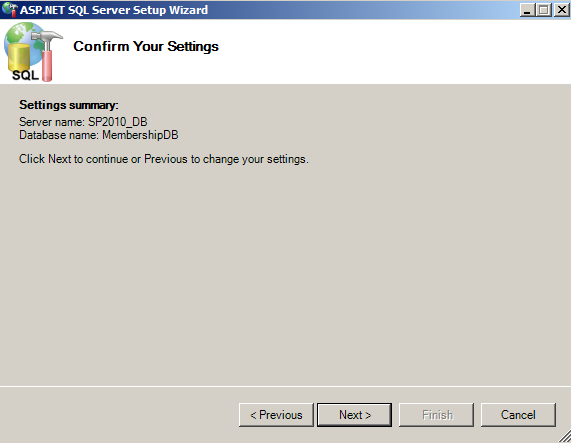Click the SQL text in the logo
Viewport: 571px width, 443px height.
[x=25, y=75]
